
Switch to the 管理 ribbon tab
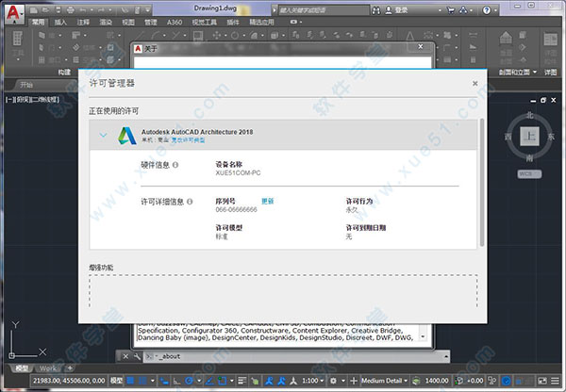tap(151, 23)
